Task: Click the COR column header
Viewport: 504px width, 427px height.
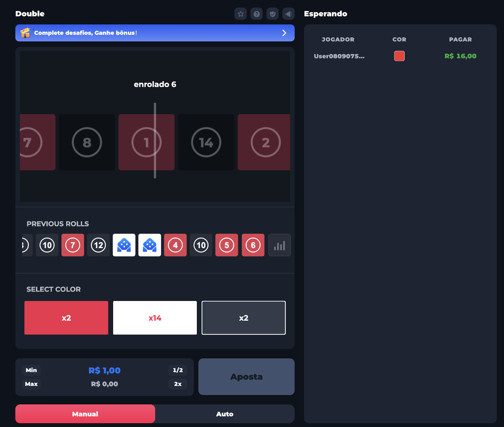Action: click(x=399, y=39)
